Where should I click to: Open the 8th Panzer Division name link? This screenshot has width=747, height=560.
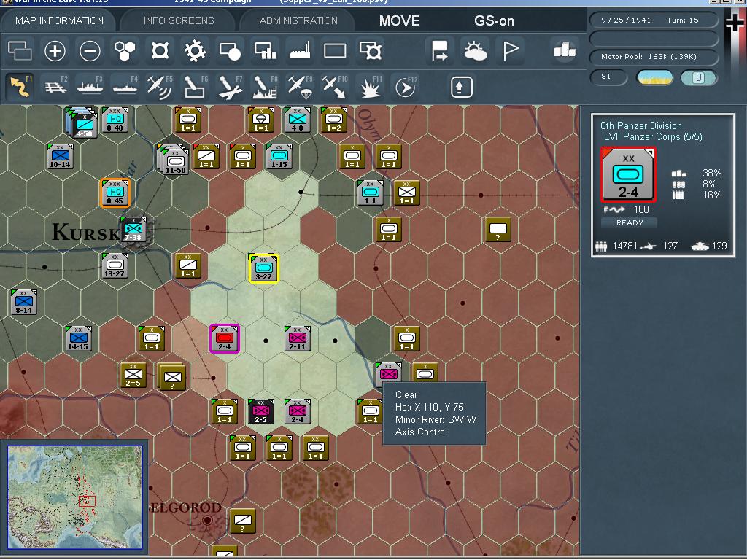click(640, 125)
